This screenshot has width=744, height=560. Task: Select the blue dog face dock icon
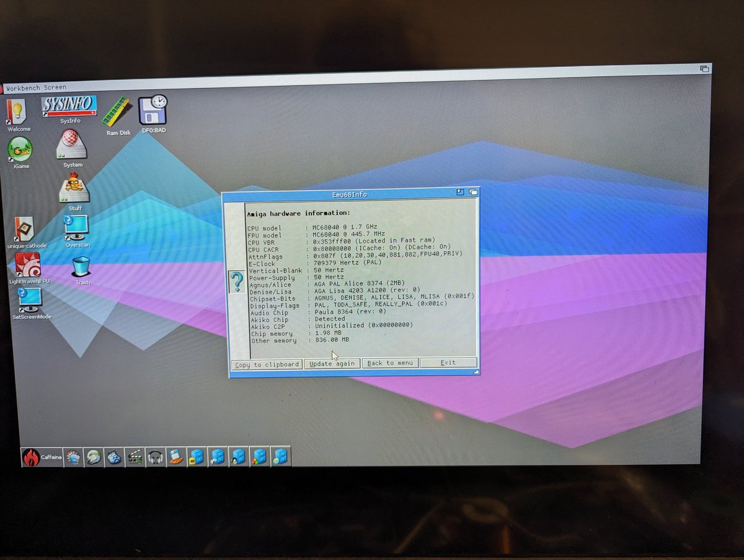115,457
